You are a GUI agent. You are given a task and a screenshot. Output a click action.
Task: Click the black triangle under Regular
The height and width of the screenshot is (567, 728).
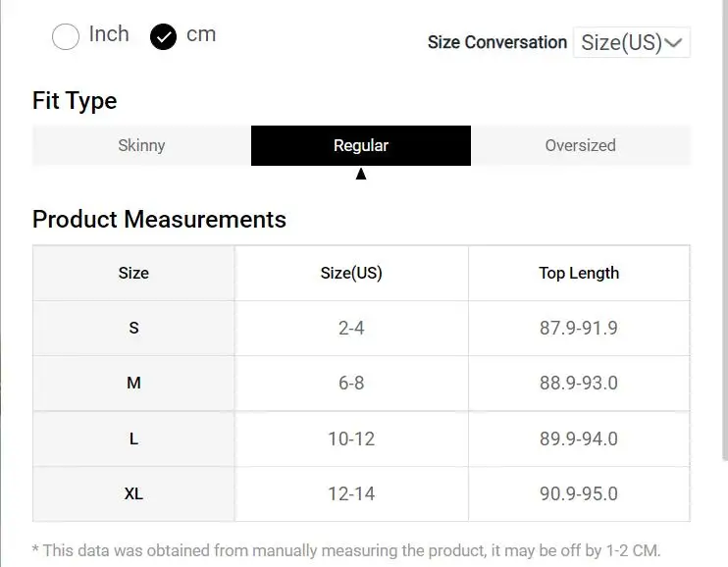pyautogui.click(x=361, y=174)
